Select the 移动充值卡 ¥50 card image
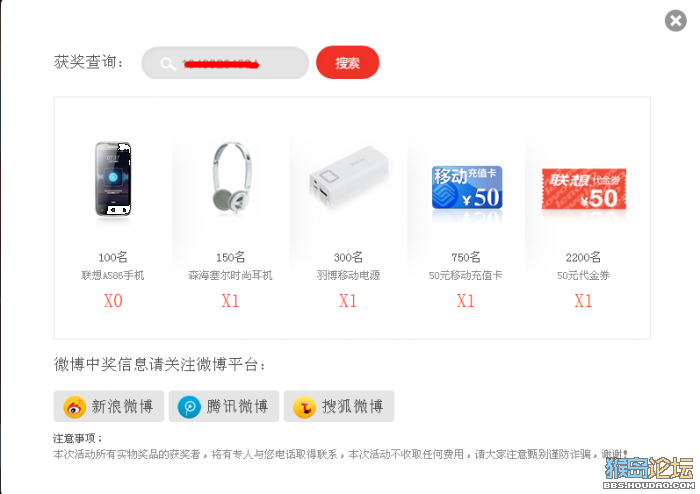The width and height of the screenshot is (700, 494). click(x=467, y=187)
